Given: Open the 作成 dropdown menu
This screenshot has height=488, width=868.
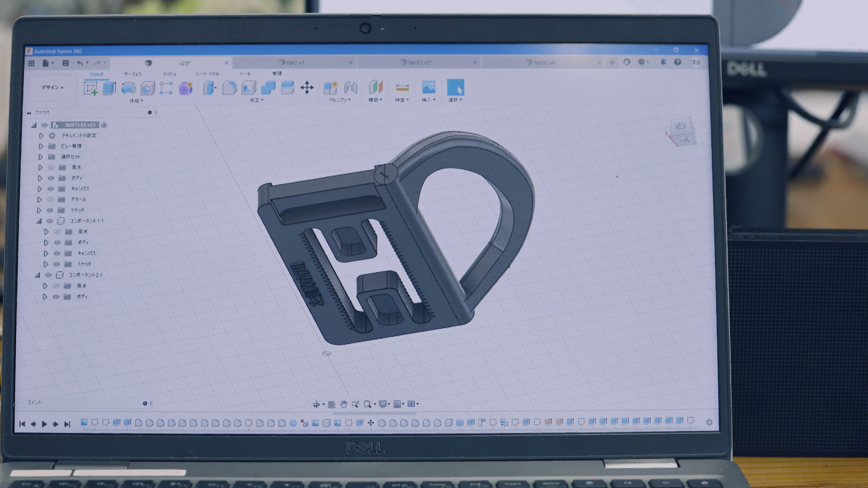Looking at the screenshot, I should click(x=136, y=101).
